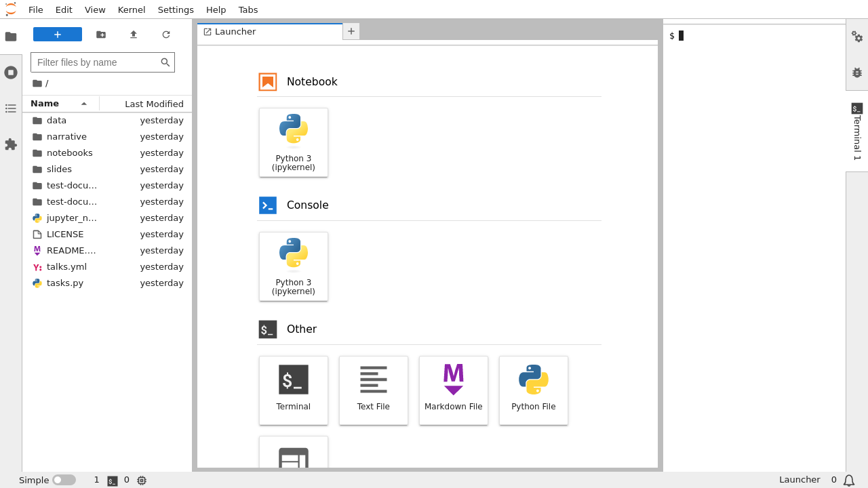Open the View menu
The width and height of the screenshot is (868, 488).
point(95,9)
